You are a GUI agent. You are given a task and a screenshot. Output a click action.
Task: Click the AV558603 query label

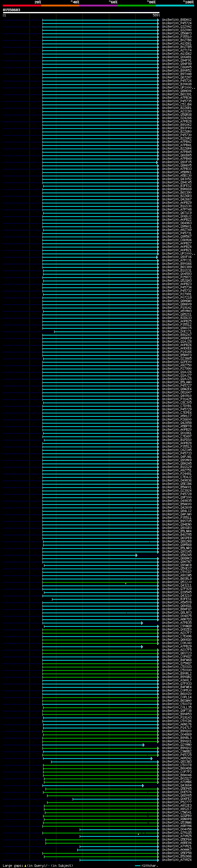point(11,10)
